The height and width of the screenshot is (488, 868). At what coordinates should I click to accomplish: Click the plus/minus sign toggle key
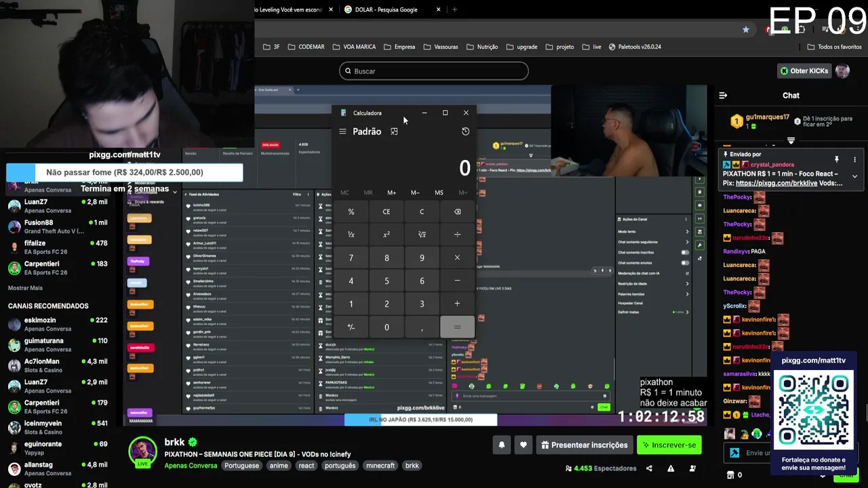click(x=351, y=327)
